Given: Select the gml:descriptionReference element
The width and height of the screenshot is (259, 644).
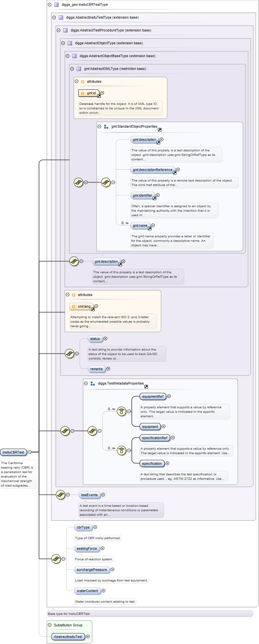Looking at the screenshot, I should (152, 170).
